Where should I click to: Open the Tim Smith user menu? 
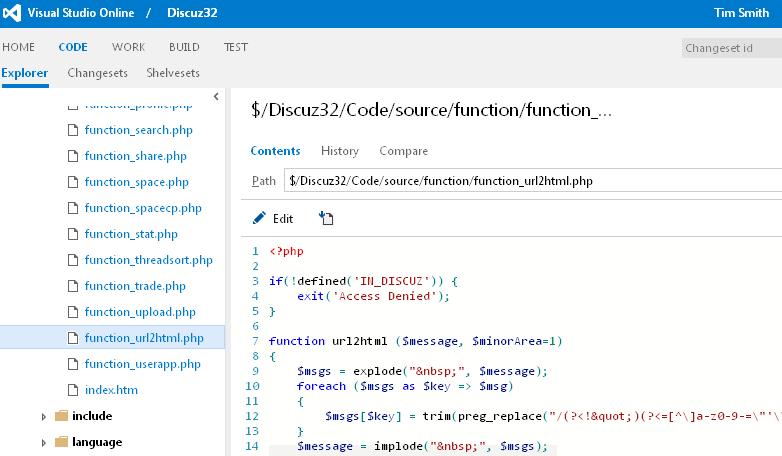(741, 13)
